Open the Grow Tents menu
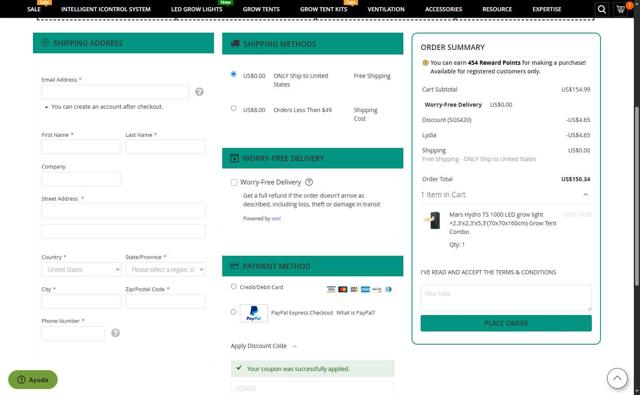Image resolution: width=640 pixels, height=395 pixels. (261, 9)
